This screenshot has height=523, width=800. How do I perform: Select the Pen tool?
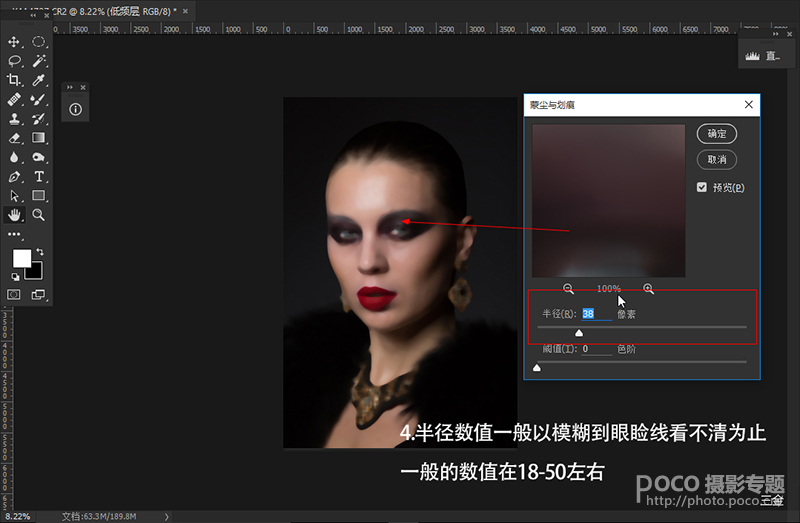14,176
